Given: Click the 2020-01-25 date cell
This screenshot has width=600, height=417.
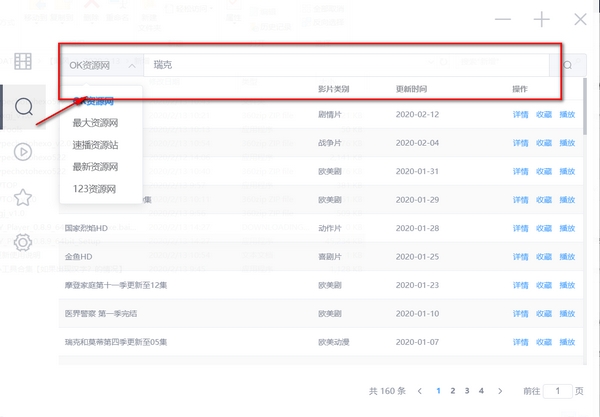Looking at the screenshot, I should click(417, 257).
